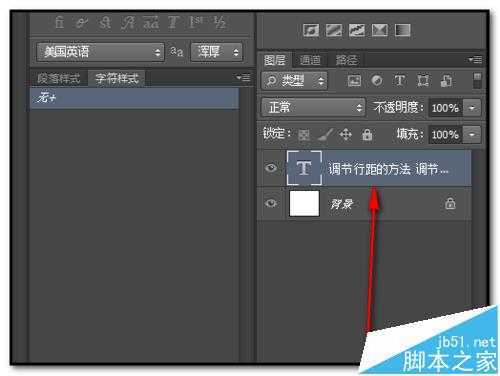The width and height of the screenshot is (500, 376).
Task: Open the 浑厚 anti-aliasing dropdown
Action: pos(216,52)
